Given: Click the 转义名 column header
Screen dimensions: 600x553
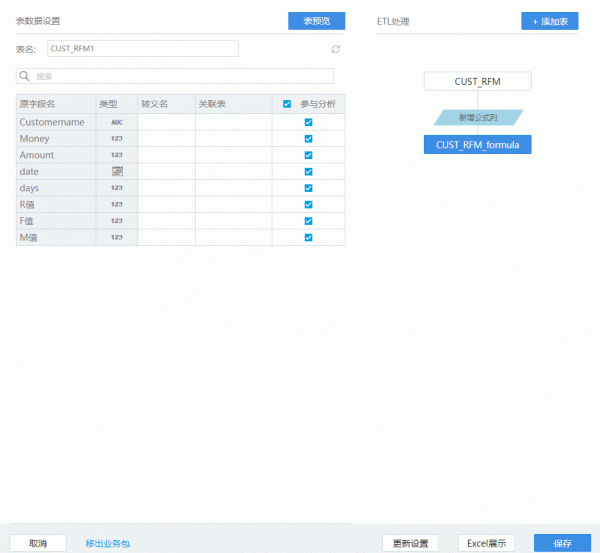Looking at the screenshot, I should 155,104.
